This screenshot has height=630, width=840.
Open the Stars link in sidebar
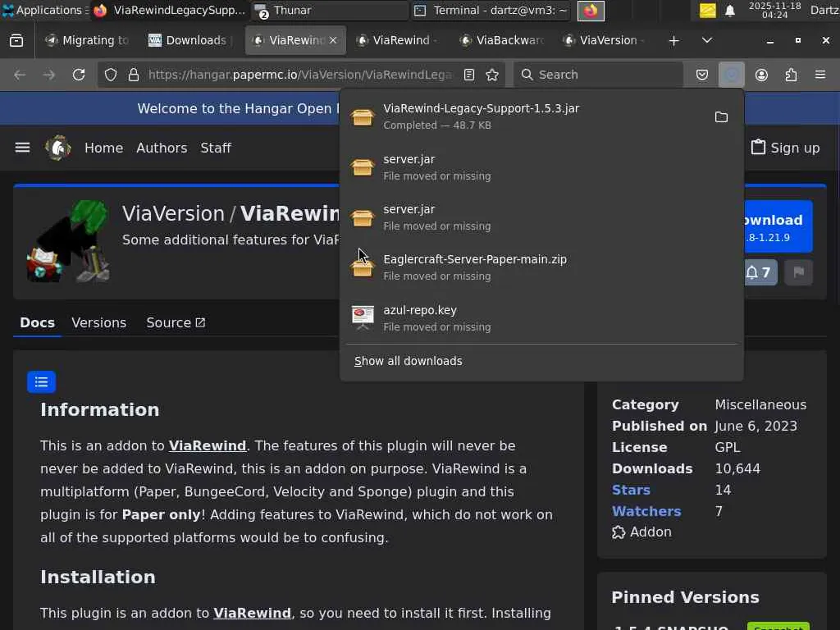631,490
